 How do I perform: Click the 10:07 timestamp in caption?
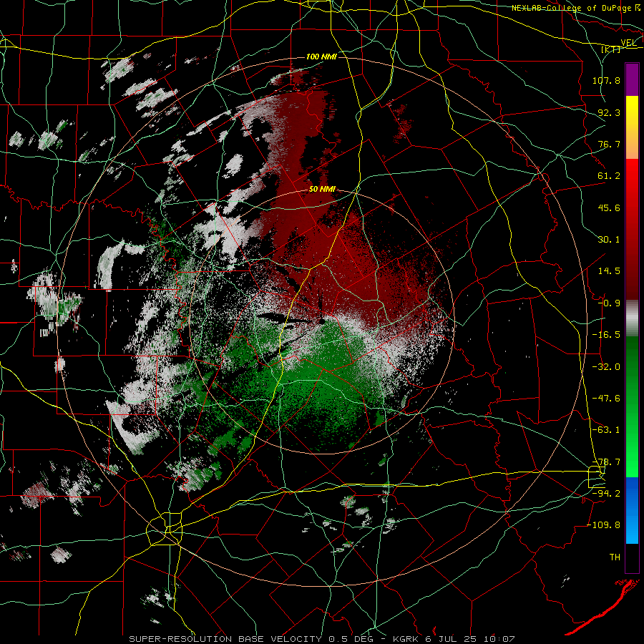point(499,639)
